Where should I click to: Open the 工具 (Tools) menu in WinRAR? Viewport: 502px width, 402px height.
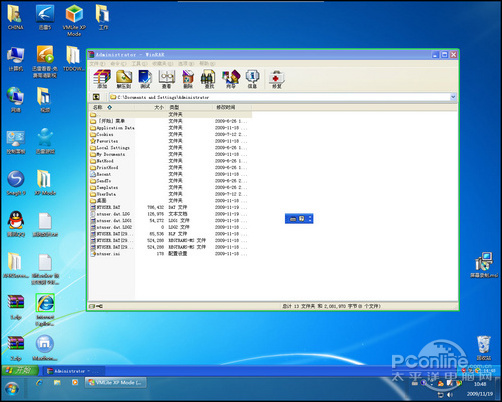coord(139,63)
